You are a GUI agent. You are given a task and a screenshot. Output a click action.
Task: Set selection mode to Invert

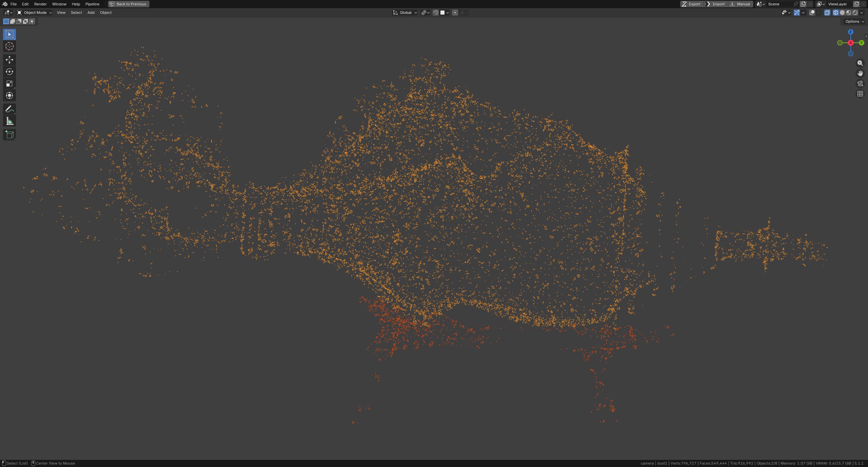click(x=25, y=21)
